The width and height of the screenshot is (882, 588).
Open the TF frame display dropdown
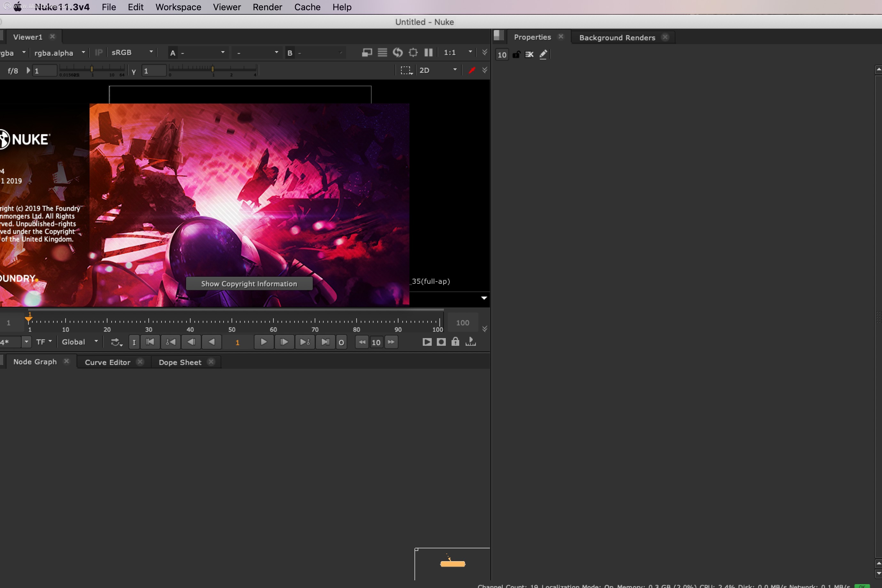pyautogui.click(x=44, y=342)
